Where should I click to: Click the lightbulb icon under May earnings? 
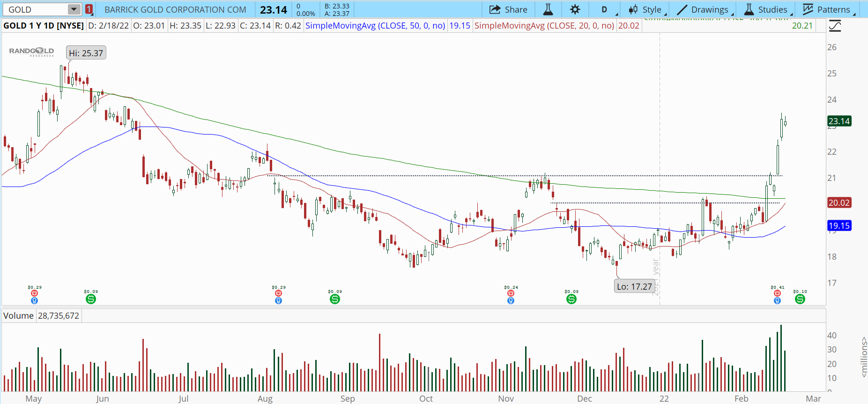(x=34, y=300)
